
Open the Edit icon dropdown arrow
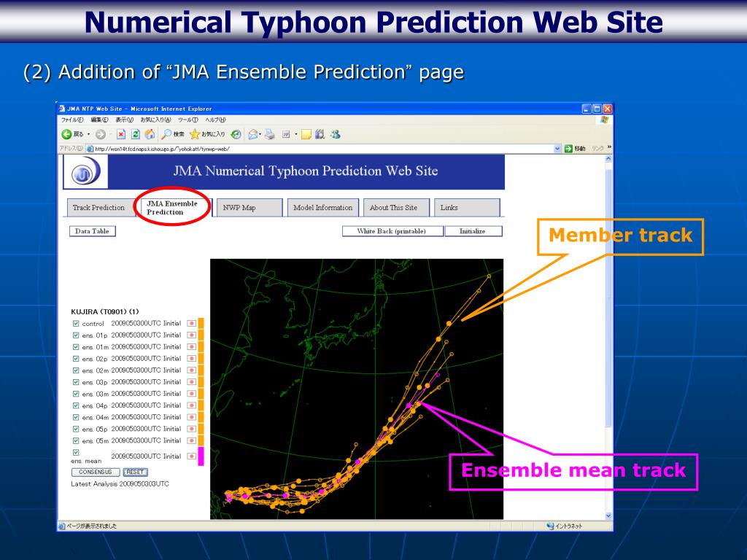tap(296, 135)
